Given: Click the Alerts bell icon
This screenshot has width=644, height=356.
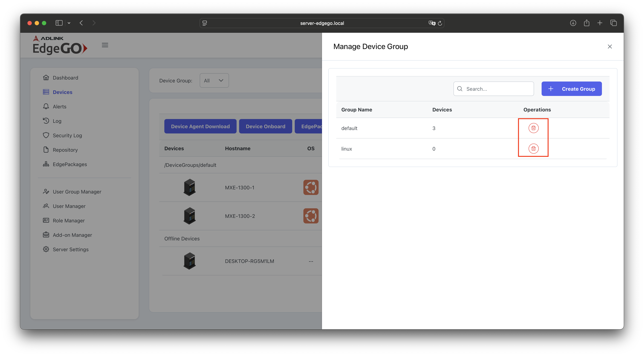Looking at the screenshot, I should pyautogui.click(x=46, y=106).
